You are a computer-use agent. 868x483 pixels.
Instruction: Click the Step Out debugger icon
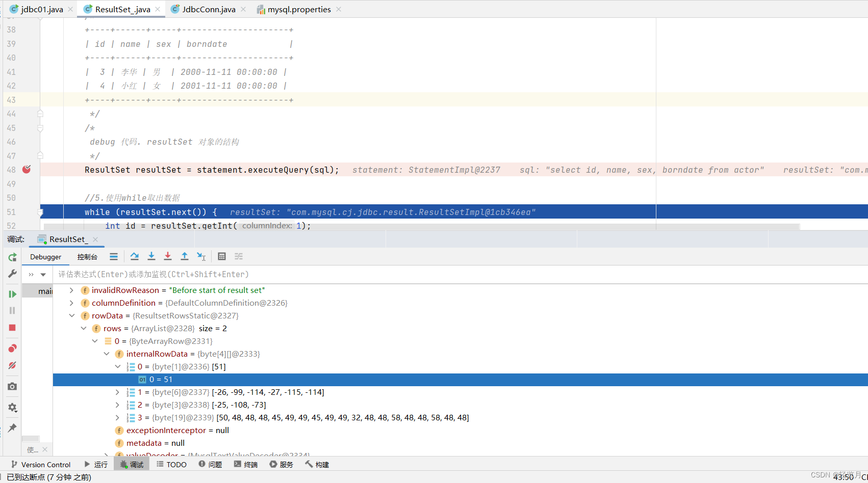[x=185, y=256]
